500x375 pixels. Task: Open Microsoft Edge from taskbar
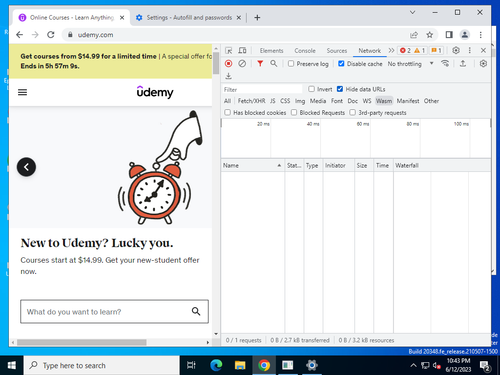[216, 365]
